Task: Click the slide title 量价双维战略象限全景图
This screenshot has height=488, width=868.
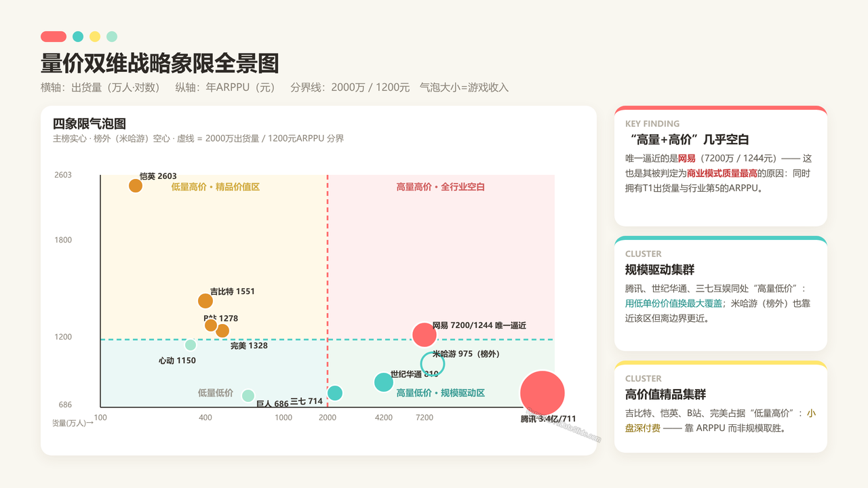Action: coord(160,64)
